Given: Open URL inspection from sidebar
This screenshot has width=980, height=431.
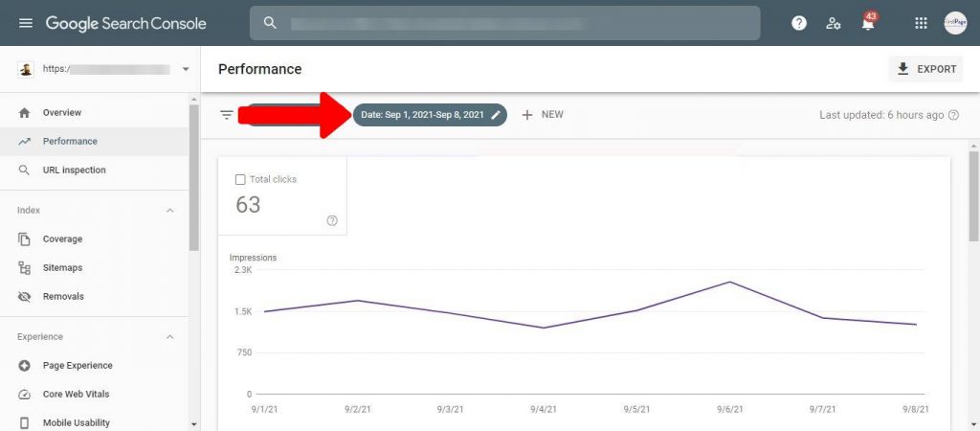Looking at the screenshot, I should point(74,170).
